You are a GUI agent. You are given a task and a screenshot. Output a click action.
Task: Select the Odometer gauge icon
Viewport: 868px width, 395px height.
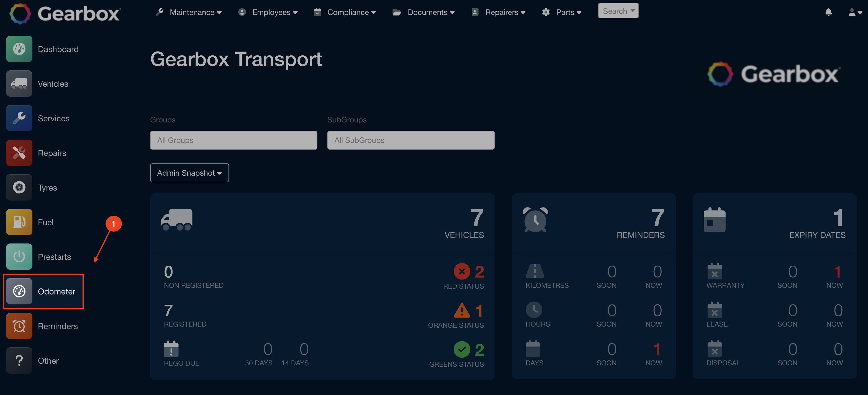click(x=19, y=291)
